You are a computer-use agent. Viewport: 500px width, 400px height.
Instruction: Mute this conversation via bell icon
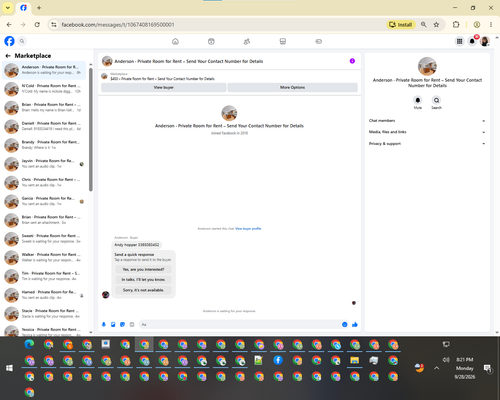418,100
